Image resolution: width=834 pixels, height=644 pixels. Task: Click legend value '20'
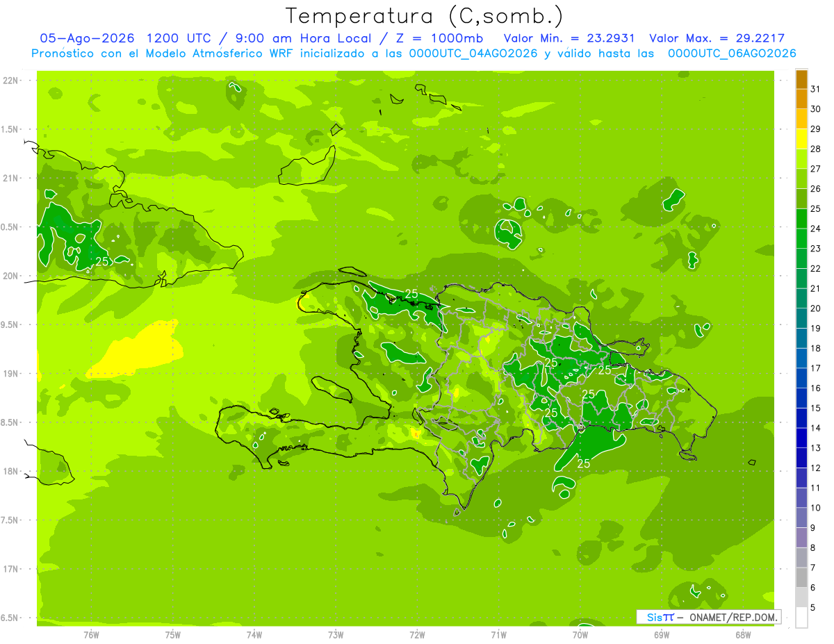[815, 308]
